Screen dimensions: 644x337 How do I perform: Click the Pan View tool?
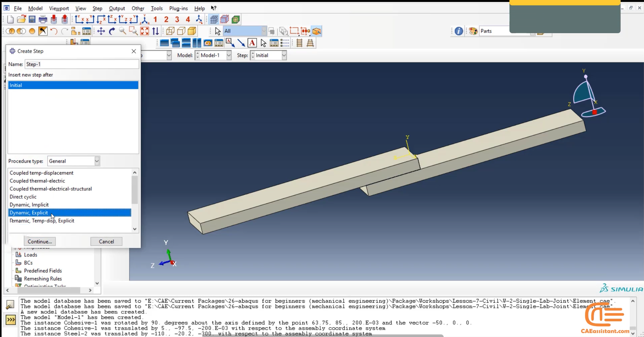point(101,31)
